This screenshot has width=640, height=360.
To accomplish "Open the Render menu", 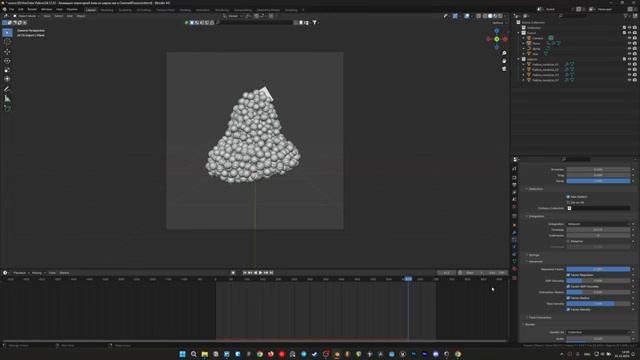I will pyautogui.click(x=32, y=9).
